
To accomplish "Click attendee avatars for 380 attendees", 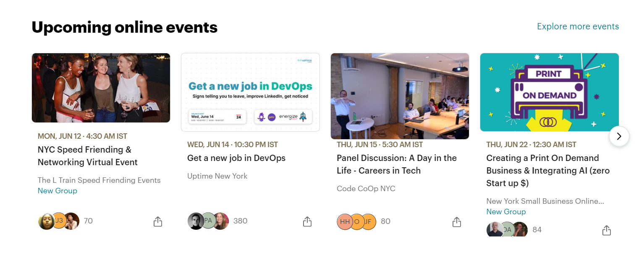I will [208, 221].
